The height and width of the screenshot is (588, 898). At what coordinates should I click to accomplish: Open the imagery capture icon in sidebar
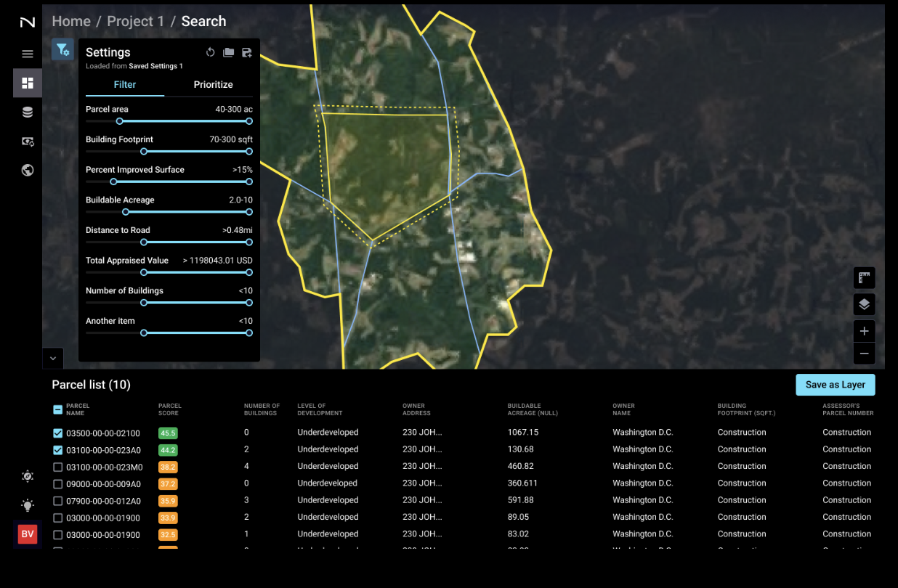27,142
